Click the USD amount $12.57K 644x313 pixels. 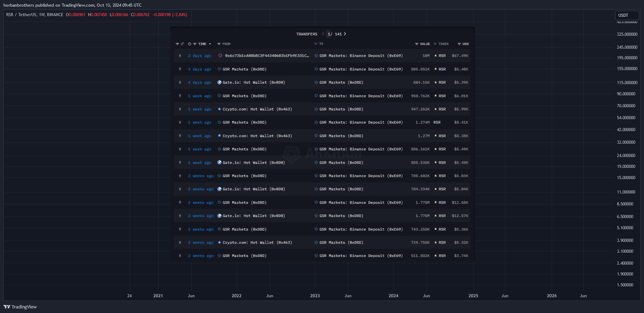point(460,216)
